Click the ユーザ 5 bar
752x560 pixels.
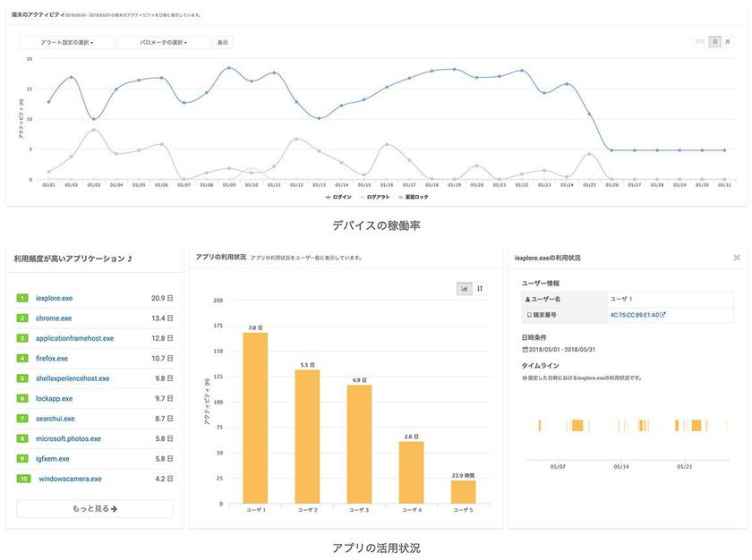[x=464, y=492]
